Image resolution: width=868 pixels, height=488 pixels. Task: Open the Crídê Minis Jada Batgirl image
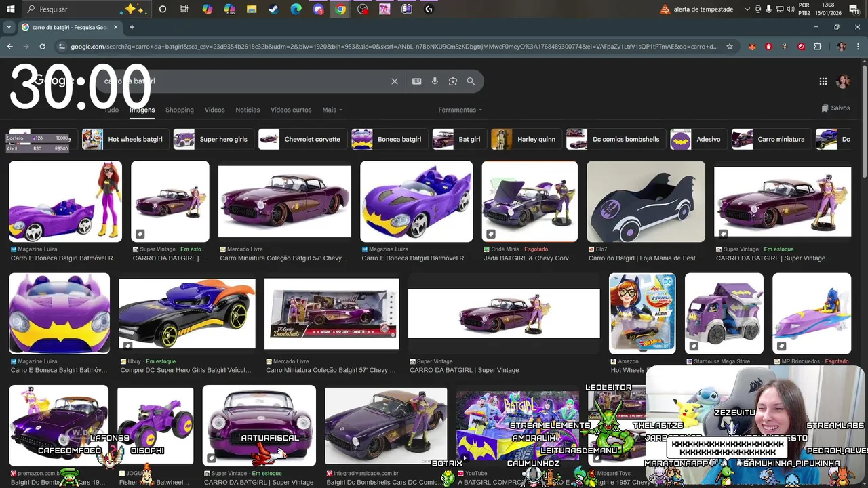tap(530, 201)
